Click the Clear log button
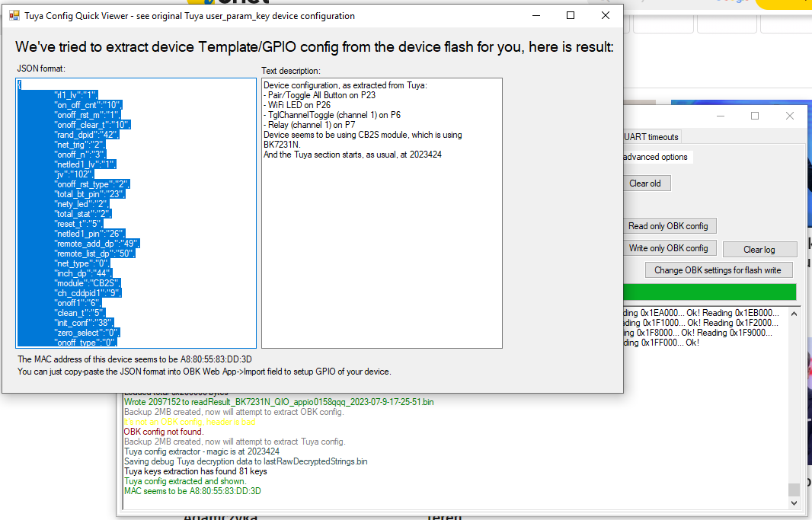Screen dimensions: 812x520 pyautogui.click(x=759, y=250)
